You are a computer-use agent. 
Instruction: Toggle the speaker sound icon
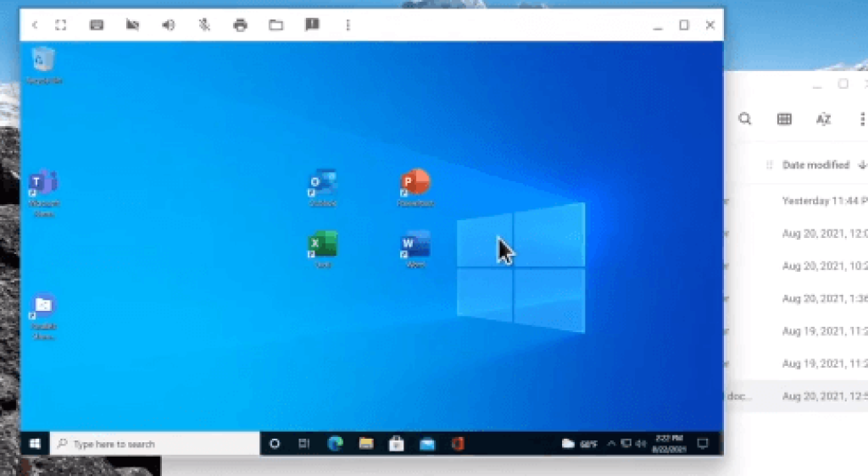[x=169, y=25]
